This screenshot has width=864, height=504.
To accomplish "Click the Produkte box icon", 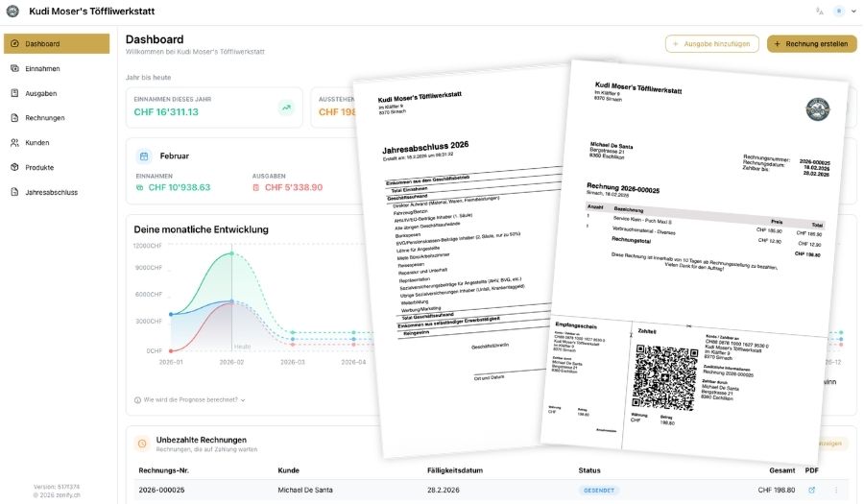I will (14, 167).
